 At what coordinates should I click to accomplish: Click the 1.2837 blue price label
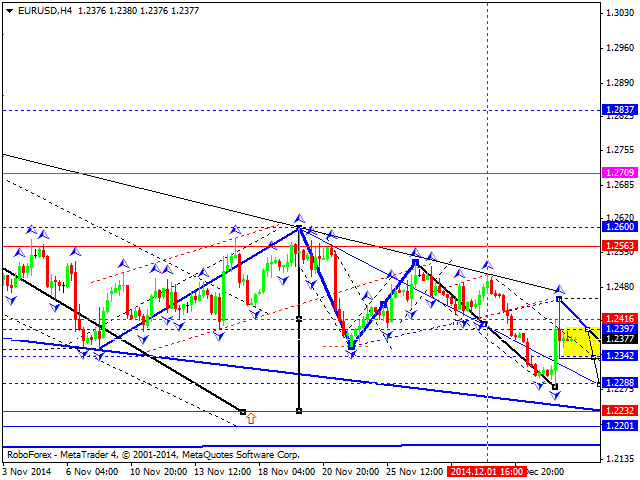[x=617, y=109]
